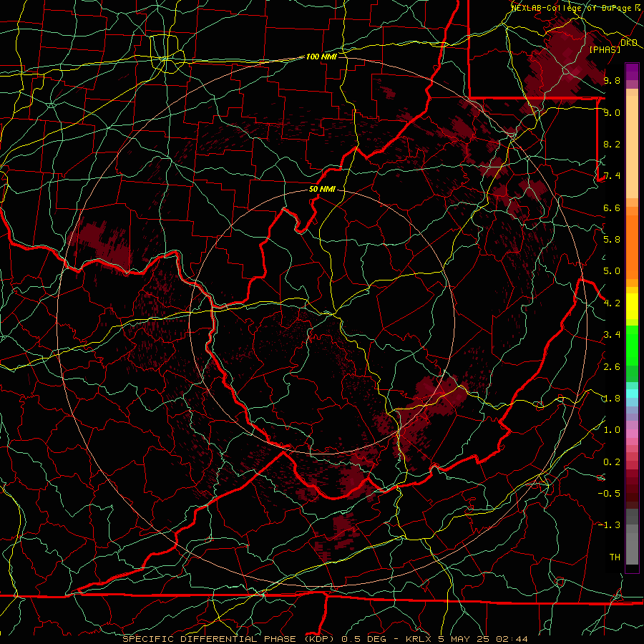Click the 6.6 scale value
The width and height of the screenshot is (644, 644).
[612, 208]
